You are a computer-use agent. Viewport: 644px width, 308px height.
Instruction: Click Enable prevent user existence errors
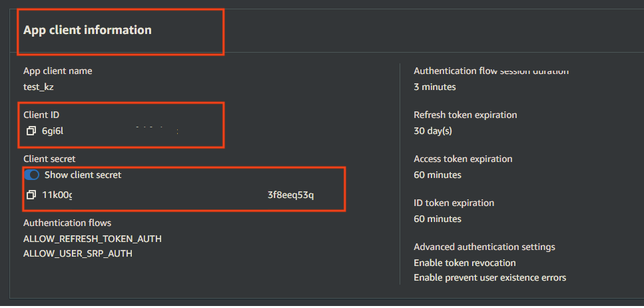coord(490,277)
